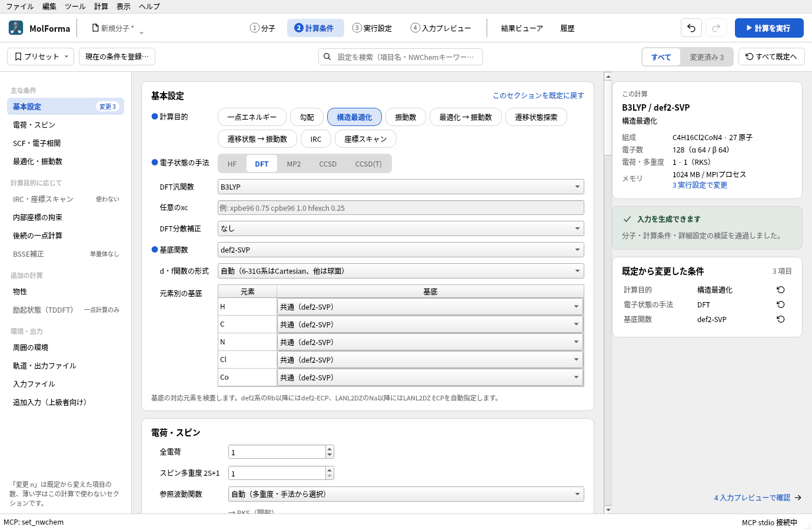Choose the HF electronic method
This screenshot has height=530, width=812.
(232, 164)
